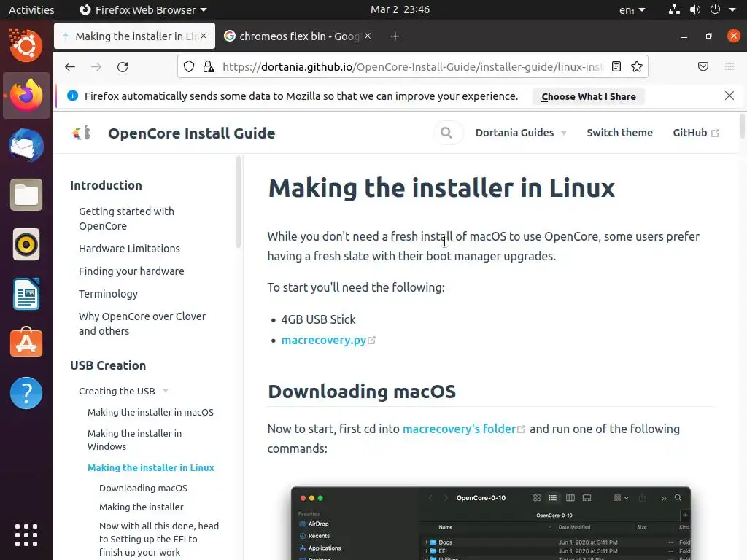
Task: Click the volume speaker icon in top bar
Action: click(695, 9)
